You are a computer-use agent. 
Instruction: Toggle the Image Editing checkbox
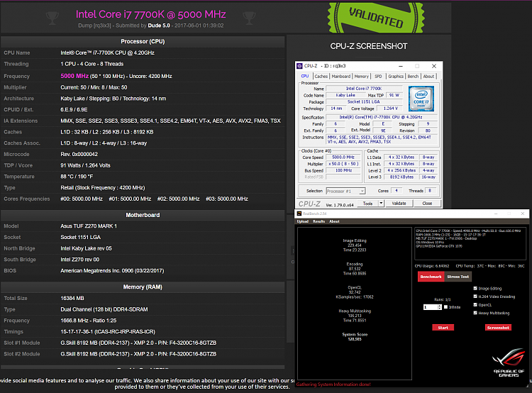point(475,288)
